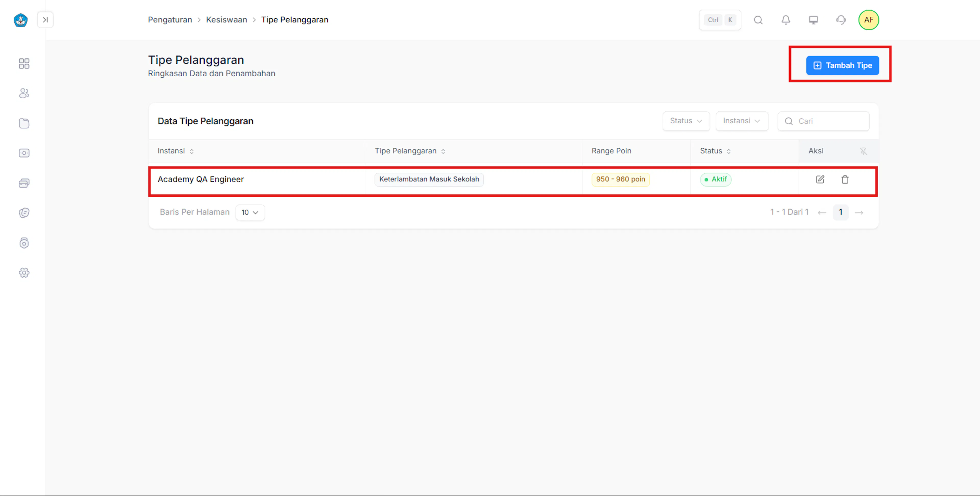Open the rows per page dropdown (10)
Image resolution: width=980 pixels, height=496 pixels.
pyautogui.click(x=250, y=212)
